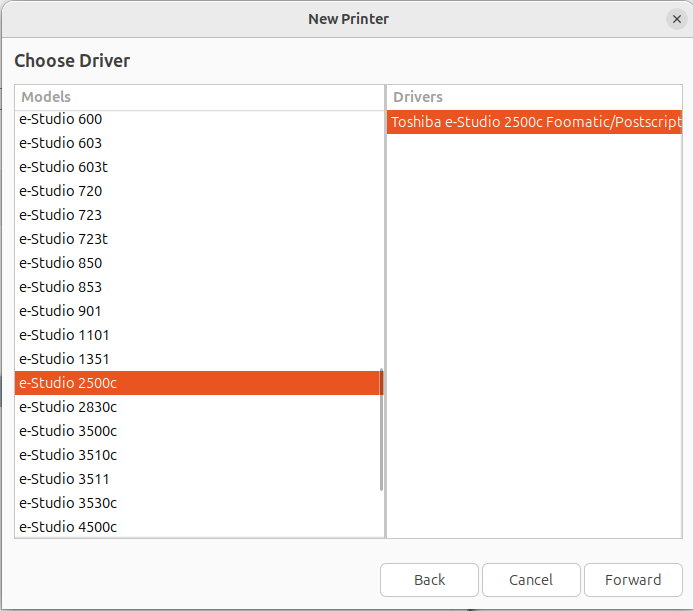Click the highlighted e-Studio 2500c model
693x611 pixels.
tap(68, 383)
